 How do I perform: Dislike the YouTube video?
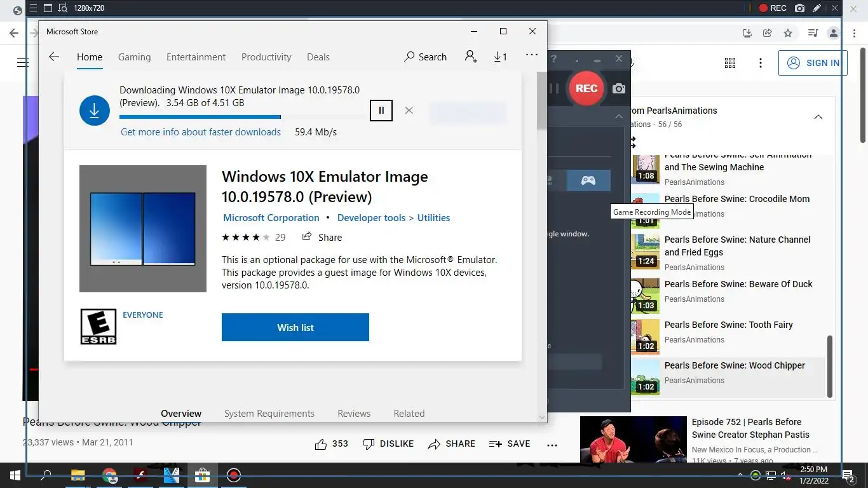388,444
